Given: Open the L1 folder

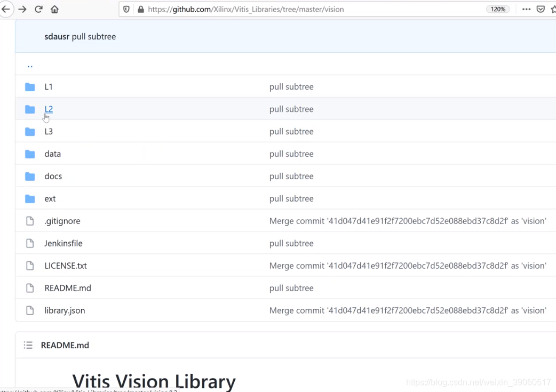Looking at the screenshot, I should [49, 87].
